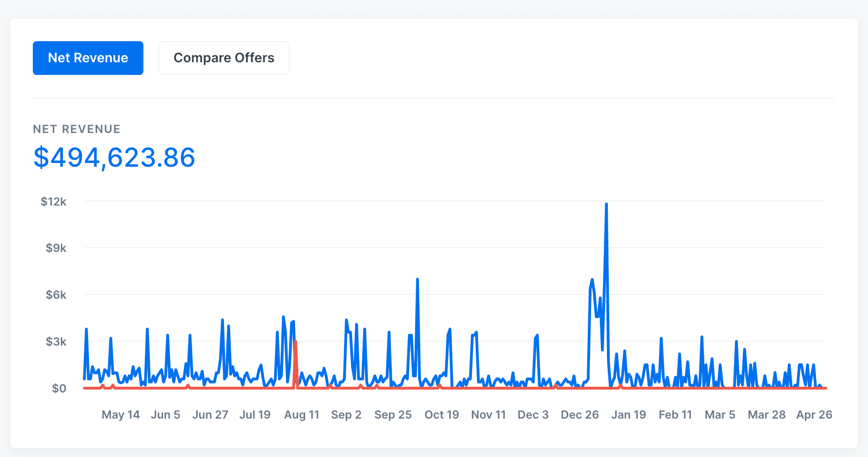Click the NET REVENUE heading label
The image size is (868, 457).
coord(76,129)
